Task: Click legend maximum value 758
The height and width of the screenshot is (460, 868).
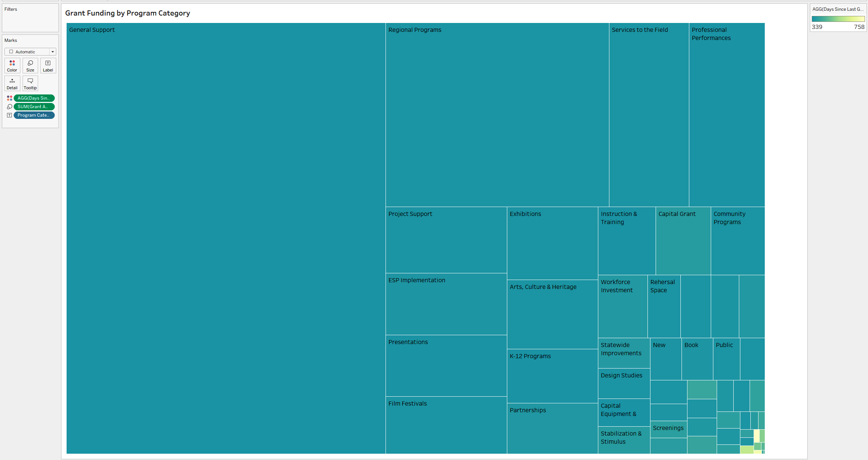Action: (859, 27)
